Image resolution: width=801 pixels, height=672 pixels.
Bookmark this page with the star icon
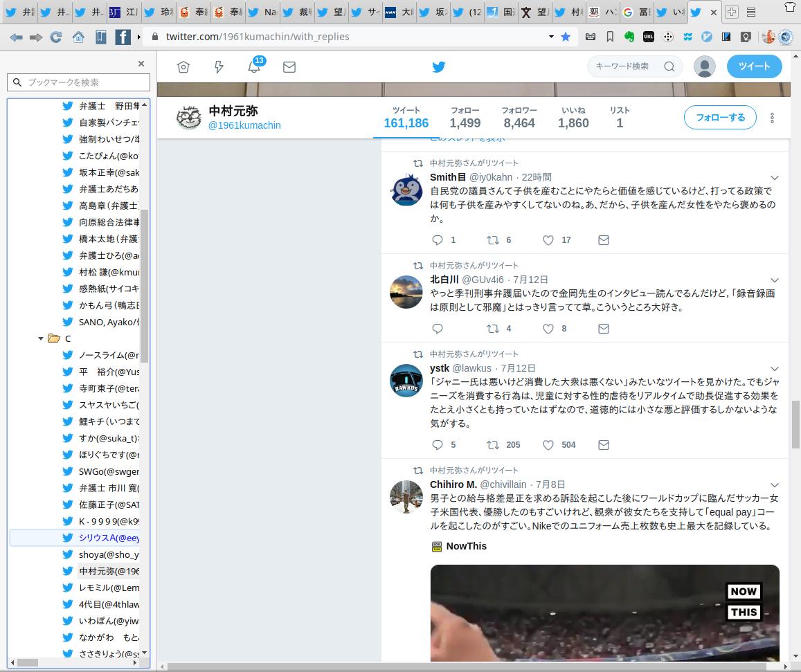coord(566,37)
